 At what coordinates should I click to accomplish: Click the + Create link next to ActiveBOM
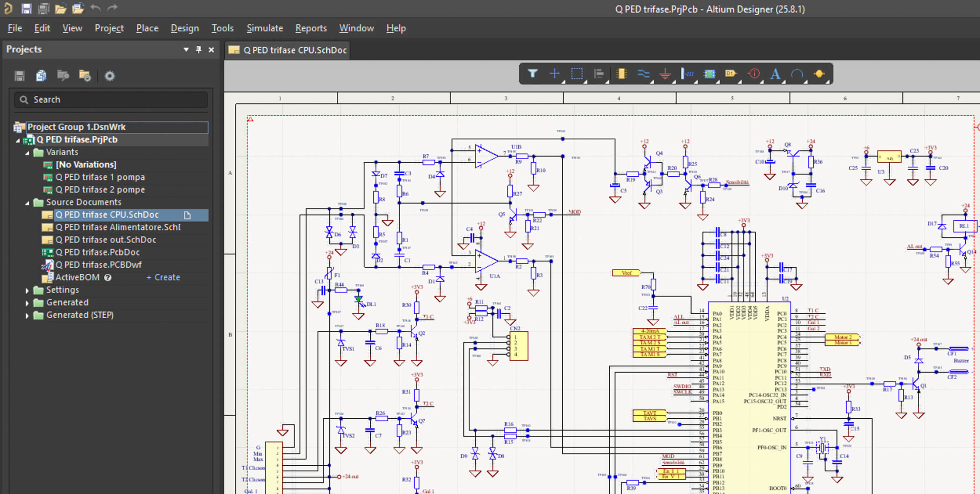[x=163, y=277]
